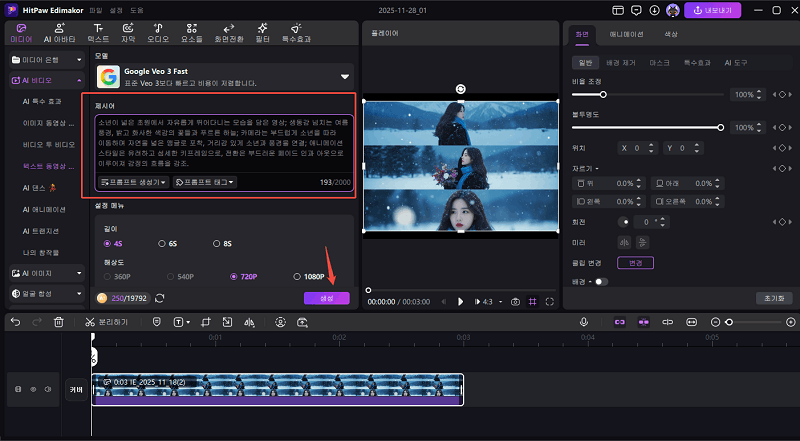
Task: Toggle track visibility eye icon
Action: pyautogui.click(x=33, y=389)
